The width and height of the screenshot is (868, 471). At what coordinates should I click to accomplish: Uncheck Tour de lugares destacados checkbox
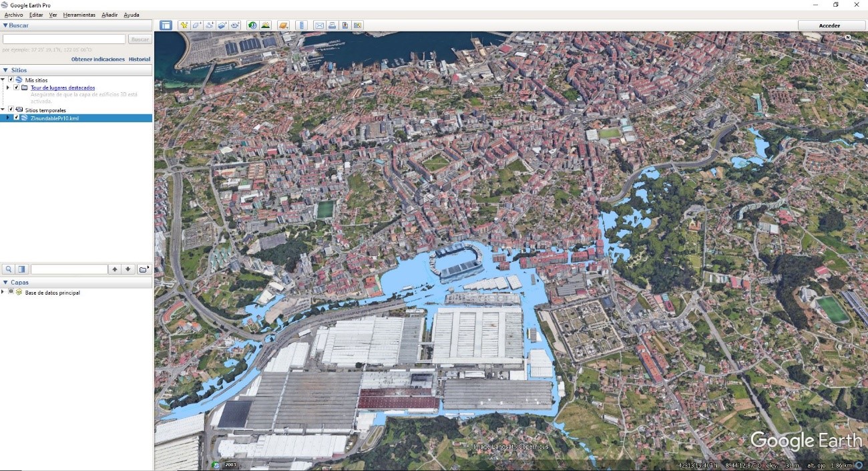(16, 88)
